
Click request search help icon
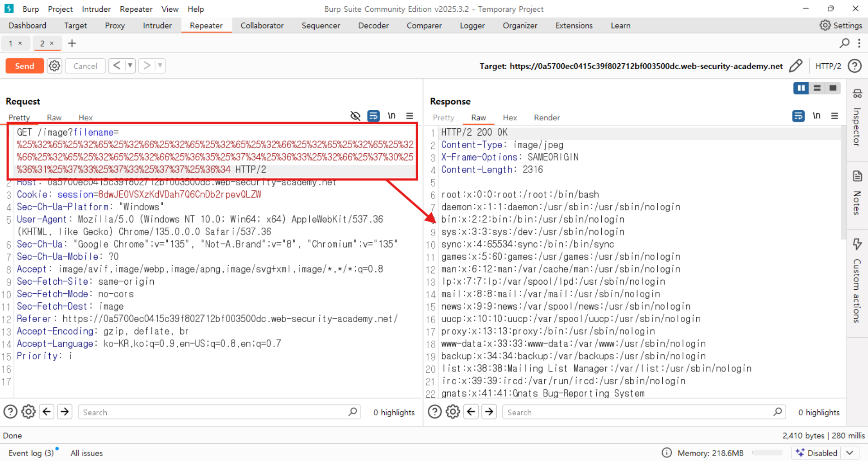click(x=10, y=412)
